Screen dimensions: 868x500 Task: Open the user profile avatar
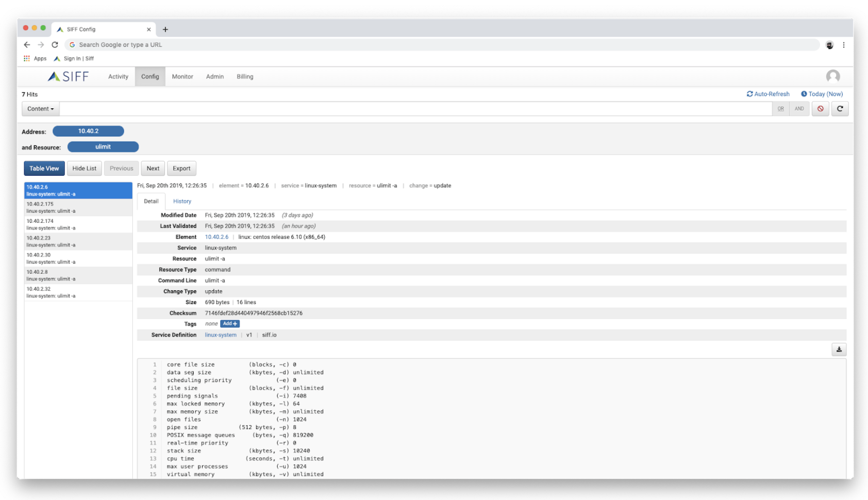[833, 76]
